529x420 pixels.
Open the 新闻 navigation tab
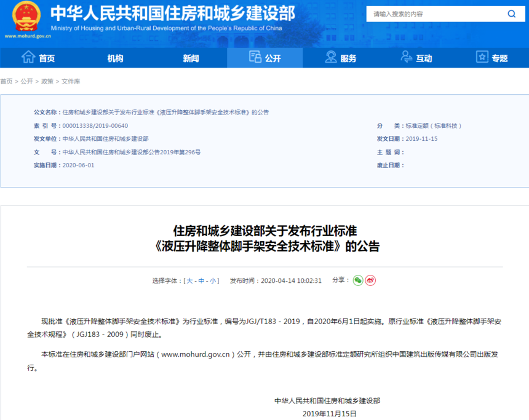(191, 58)
